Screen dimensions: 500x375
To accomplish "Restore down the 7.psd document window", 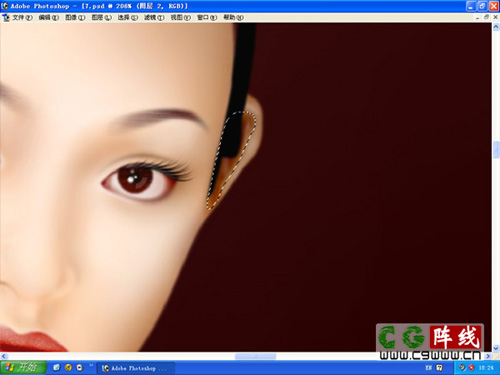I will coord(486,17).
